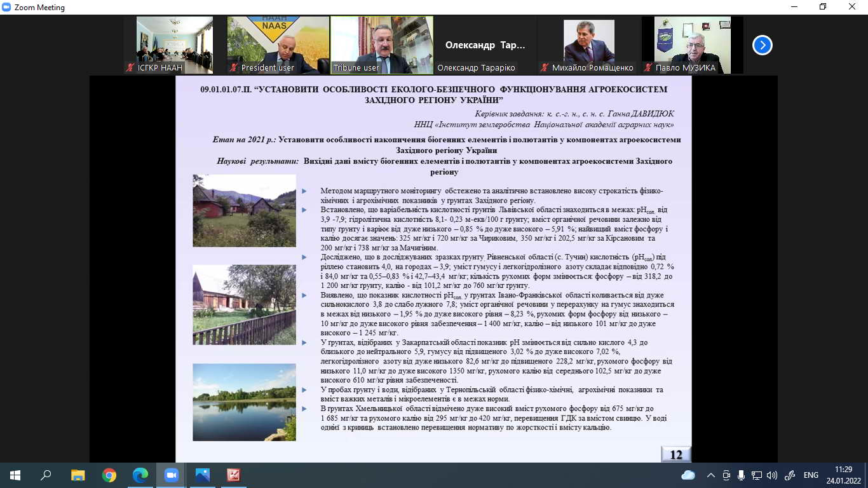This screenshot has width=868, height=488.
Task: Expand hidden system tray icons chevron
Action: [x=710, y=475]
